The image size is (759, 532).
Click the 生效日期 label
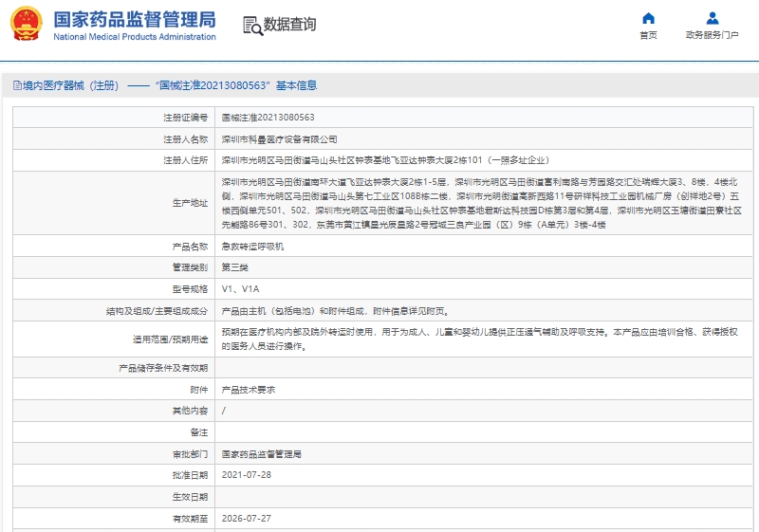pos(191,497)
